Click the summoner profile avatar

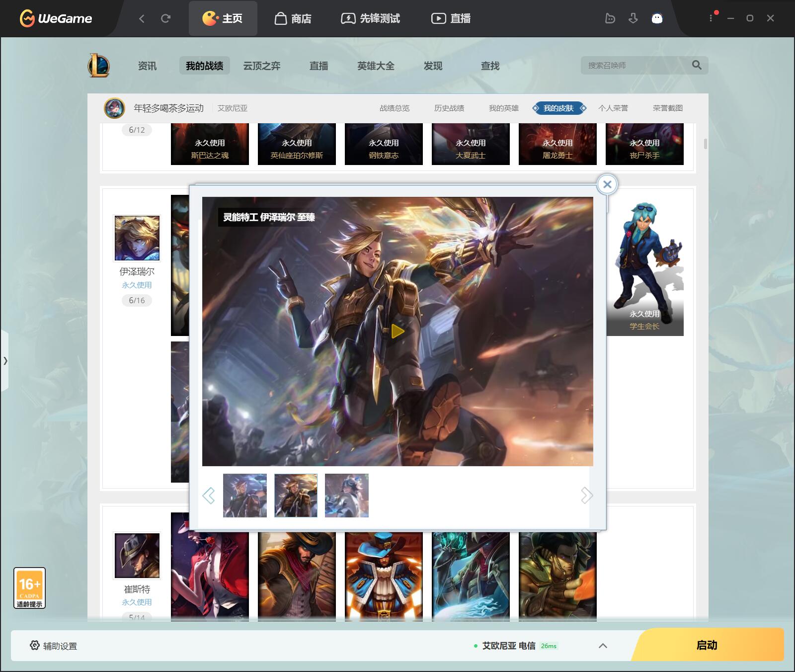(114, 108)
